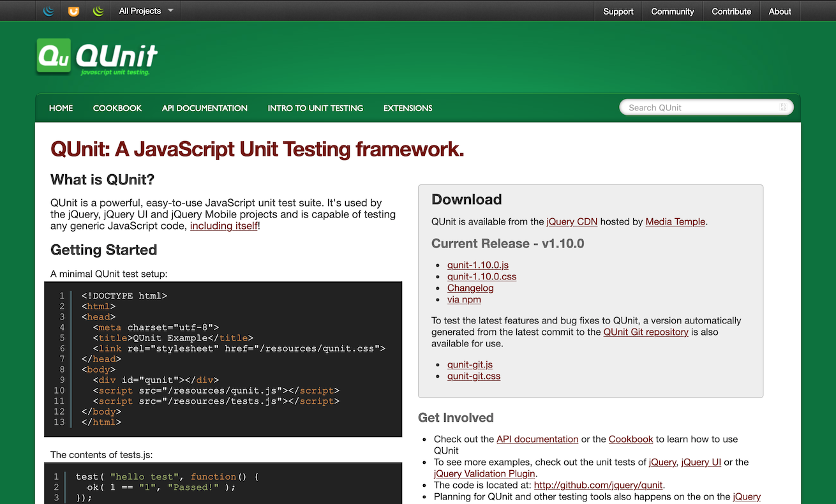Screen dimensions: 836x504
Task: Download qunit-git.js
Action: pos(470,364)
